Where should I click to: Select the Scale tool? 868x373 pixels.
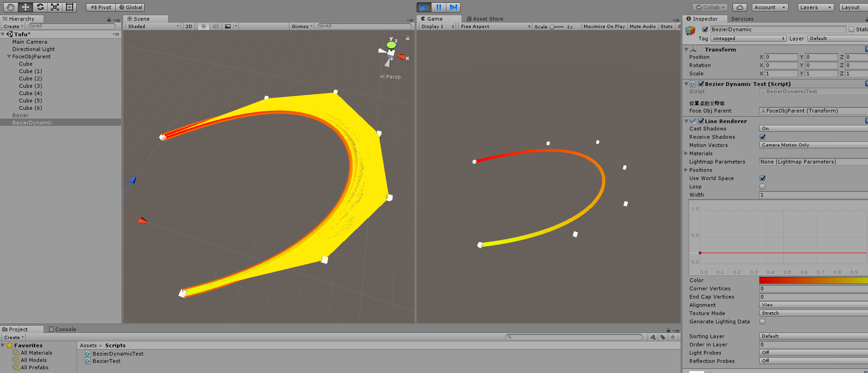(x=55, y=7)
